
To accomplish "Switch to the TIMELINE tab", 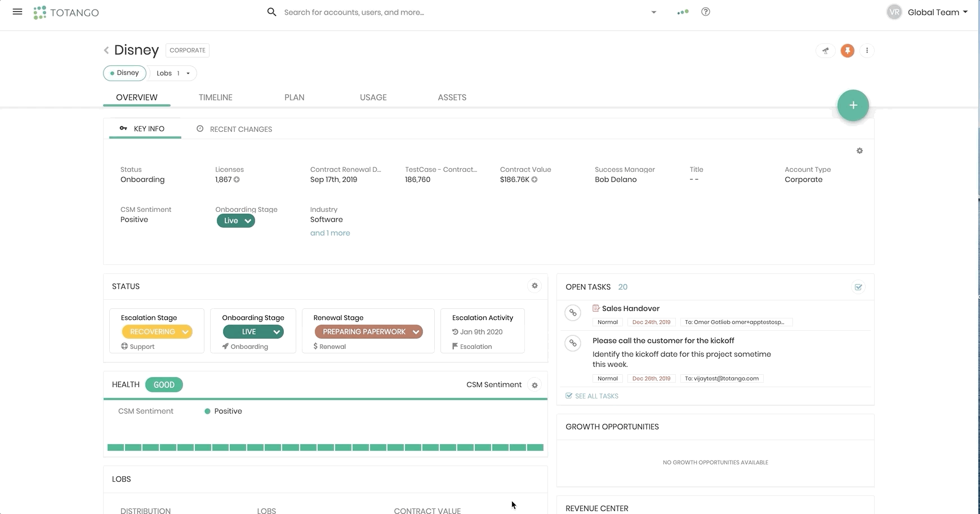I will pyautogui.click(x=215, y=98).
